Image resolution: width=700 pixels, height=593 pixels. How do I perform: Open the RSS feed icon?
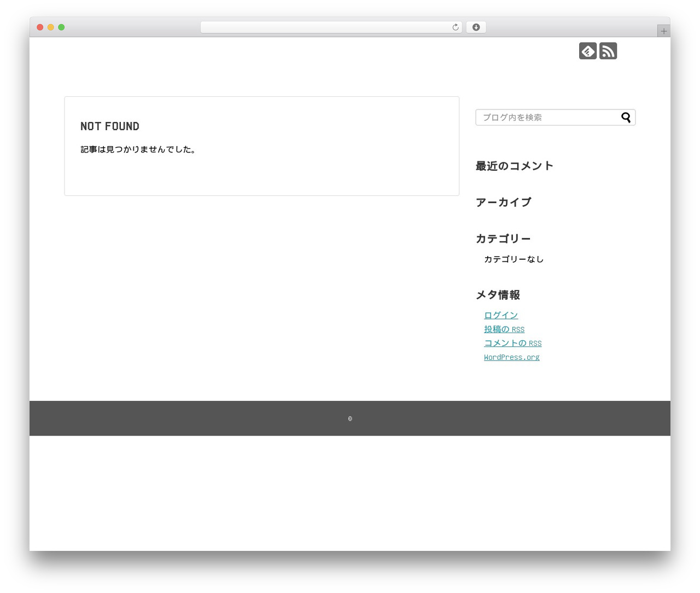point(608,51)
